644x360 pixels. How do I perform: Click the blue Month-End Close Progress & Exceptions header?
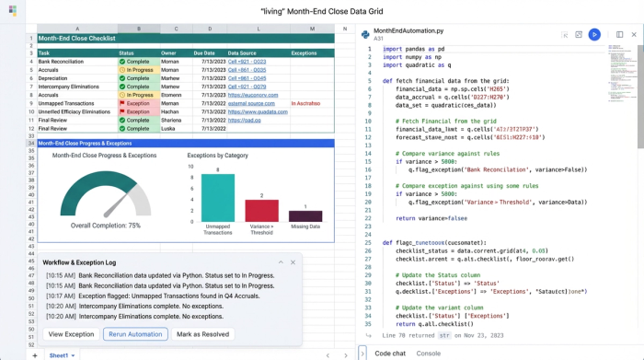(x=186, y=144)
